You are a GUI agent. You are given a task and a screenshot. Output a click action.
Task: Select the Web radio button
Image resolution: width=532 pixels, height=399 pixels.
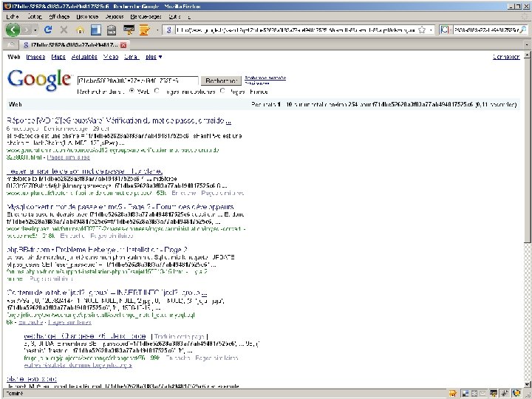(x=132, y=91)
